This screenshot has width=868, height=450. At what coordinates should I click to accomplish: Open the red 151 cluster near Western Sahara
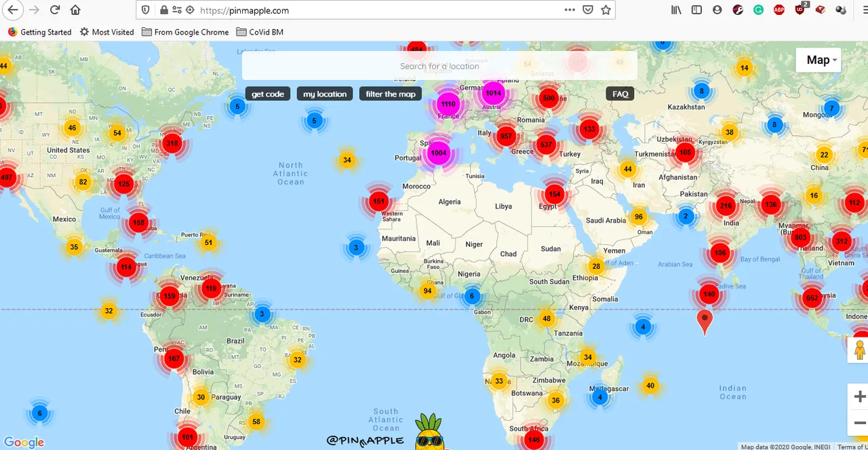point(378,201)
